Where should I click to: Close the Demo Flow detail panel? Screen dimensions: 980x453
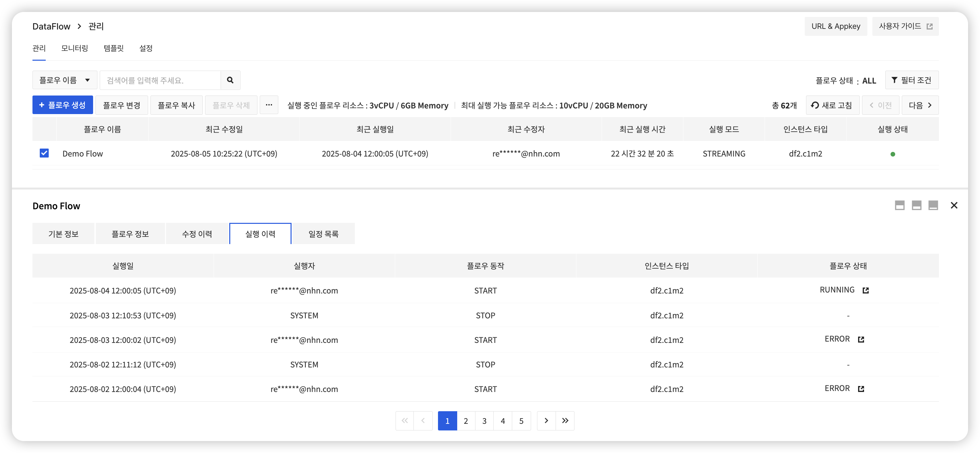pos(954,206)
